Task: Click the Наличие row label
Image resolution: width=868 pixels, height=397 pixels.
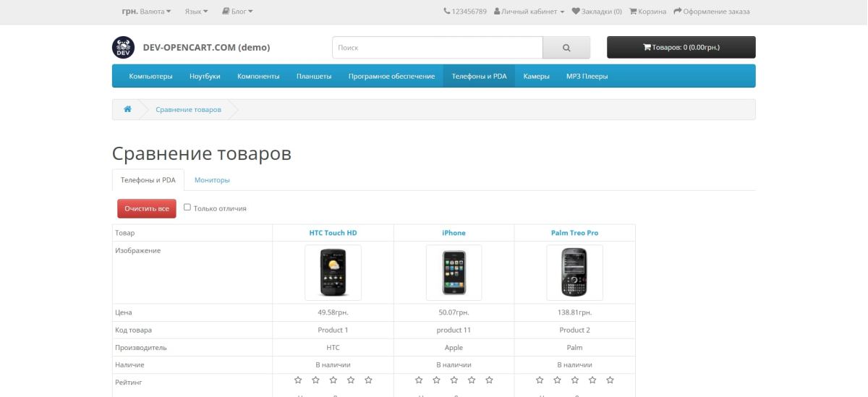Action: point(130,365)
